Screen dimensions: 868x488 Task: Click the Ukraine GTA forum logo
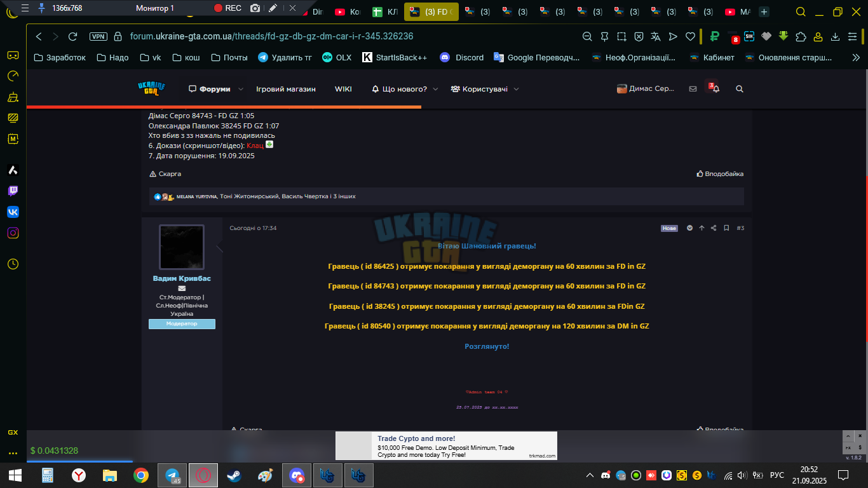pyautogui.click(x=151, y=88)
